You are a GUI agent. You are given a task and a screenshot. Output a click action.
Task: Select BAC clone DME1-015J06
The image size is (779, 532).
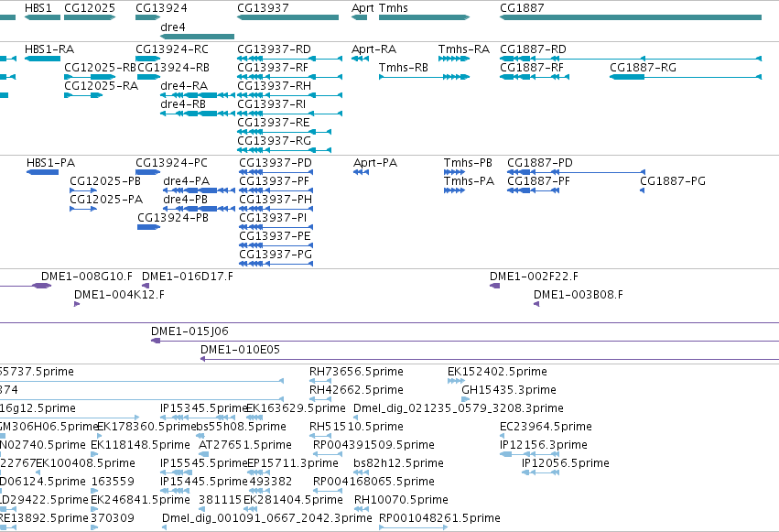(189, 331)
